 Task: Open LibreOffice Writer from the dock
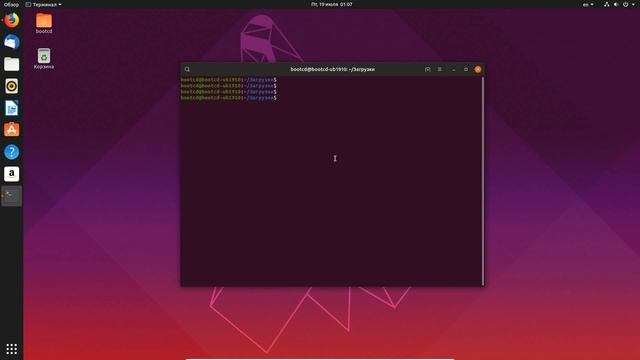point(11,108)
